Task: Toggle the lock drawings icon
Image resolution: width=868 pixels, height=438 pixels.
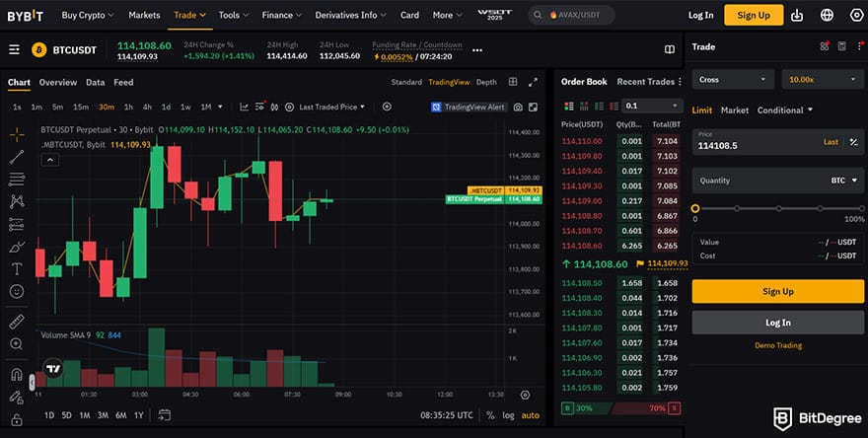Action: (x=17, y=419)
